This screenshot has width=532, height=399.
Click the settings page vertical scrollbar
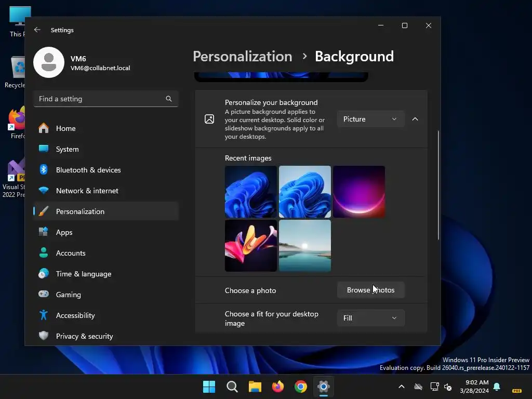[x=438, y=185]
